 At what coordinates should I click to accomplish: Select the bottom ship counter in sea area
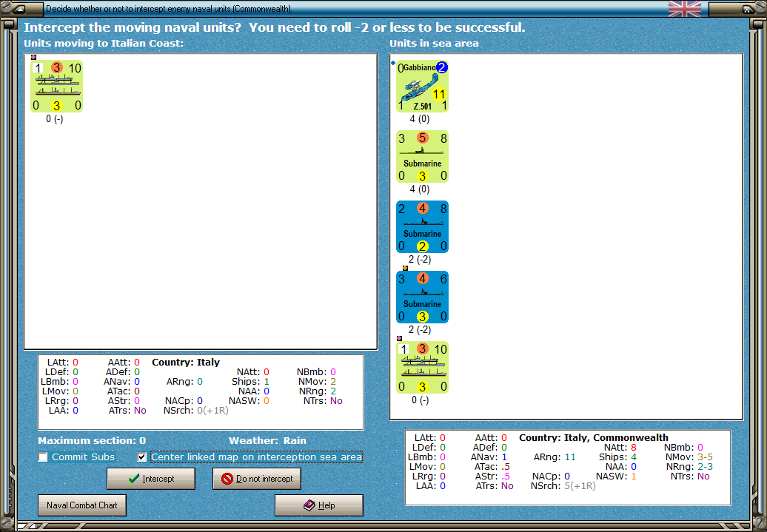[x=422, y=367]
